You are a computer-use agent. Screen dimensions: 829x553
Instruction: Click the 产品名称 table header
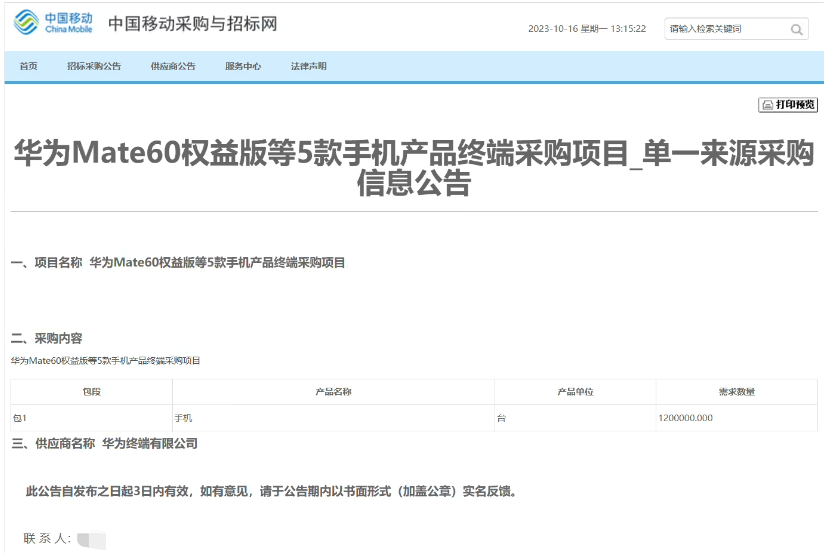(333, 392)
